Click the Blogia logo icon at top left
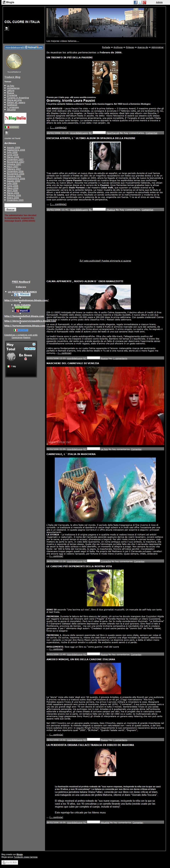The height and width of the screenshot is (868, 170). click(x=8, y=2)
